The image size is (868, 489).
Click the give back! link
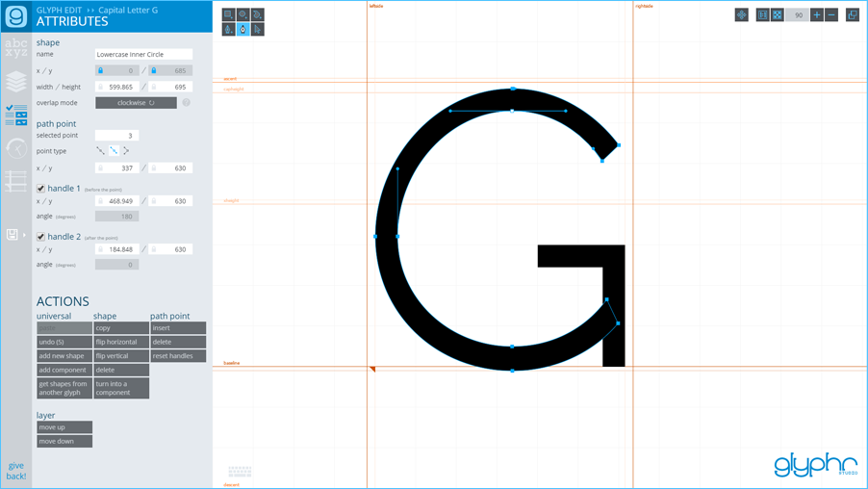click(16, 471)
